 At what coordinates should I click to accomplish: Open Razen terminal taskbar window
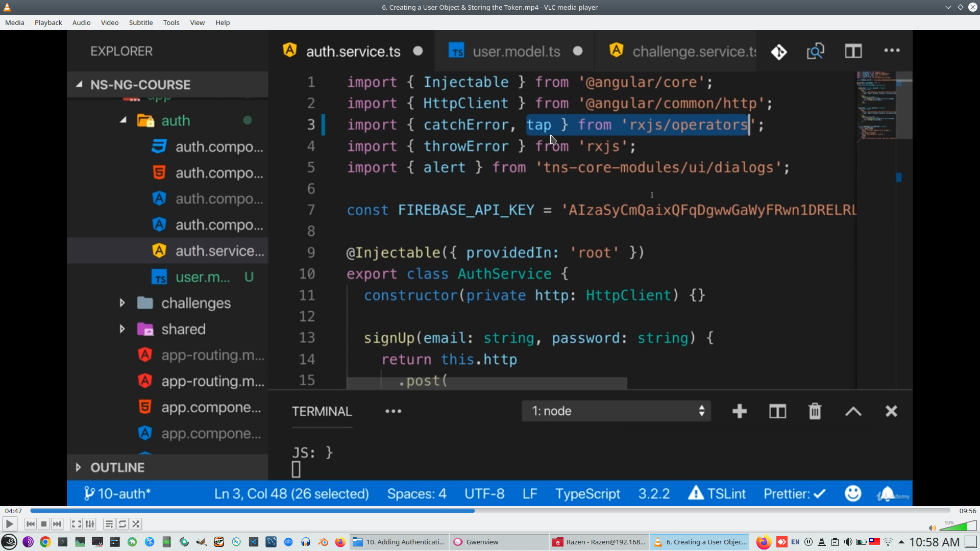pos(599,542)
